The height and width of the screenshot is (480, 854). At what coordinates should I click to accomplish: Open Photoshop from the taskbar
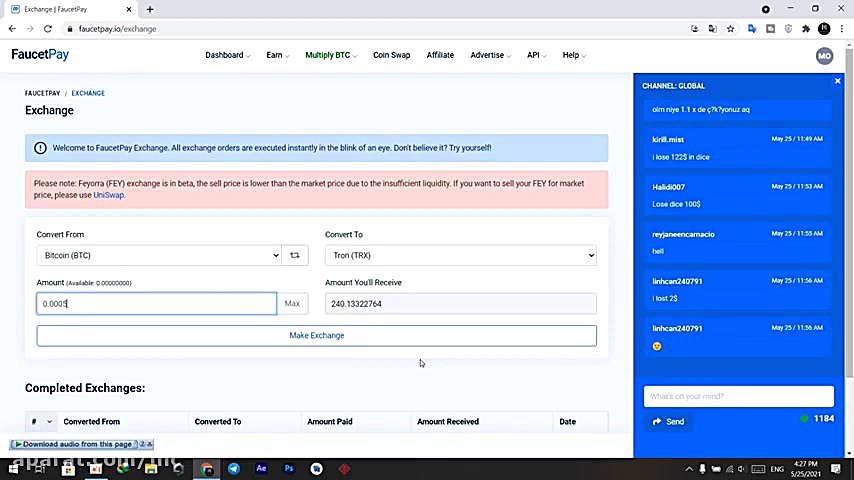tap(289, 469)
